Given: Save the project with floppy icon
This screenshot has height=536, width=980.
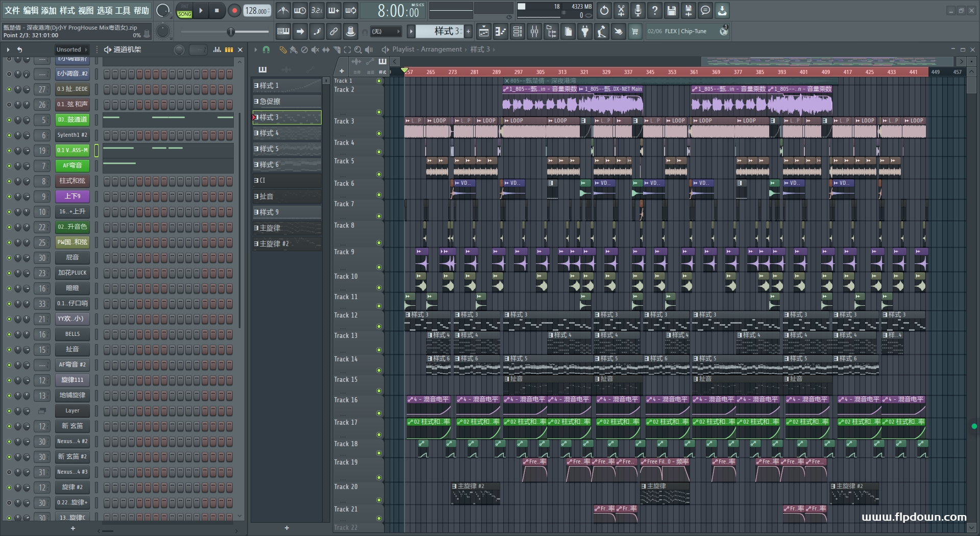Looking at the screenshot, I should tap(672, 10).
